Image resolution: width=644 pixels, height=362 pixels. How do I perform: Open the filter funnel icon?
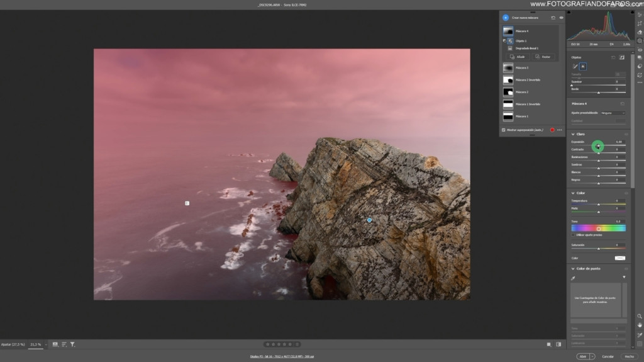tap(72, 344)
